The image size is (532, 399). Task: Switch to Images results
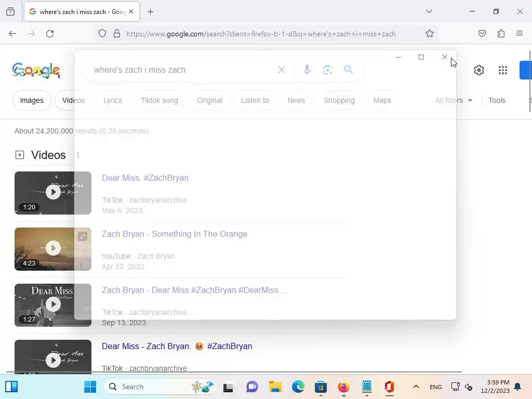tap(32, 100)
